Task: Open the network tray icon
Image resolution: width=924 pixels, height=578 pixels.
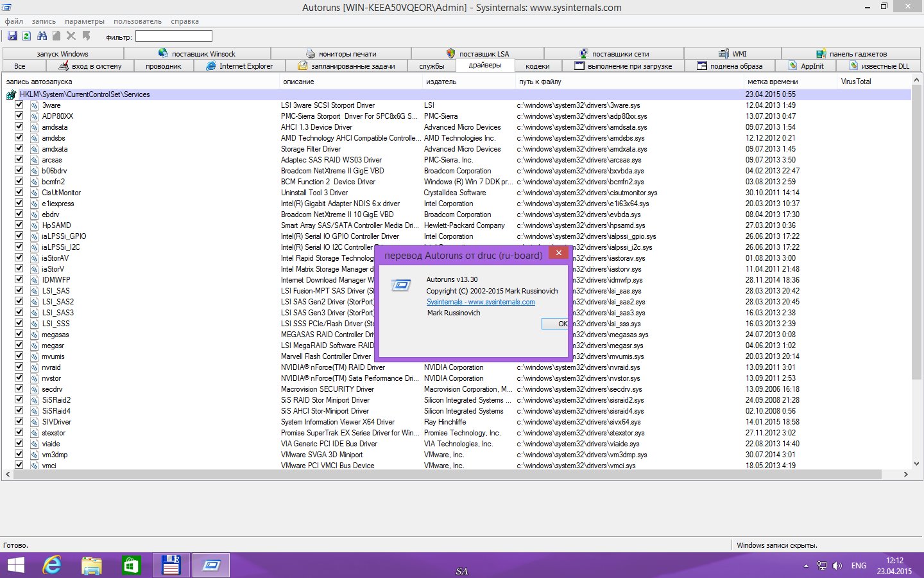Action: (822, 566)
